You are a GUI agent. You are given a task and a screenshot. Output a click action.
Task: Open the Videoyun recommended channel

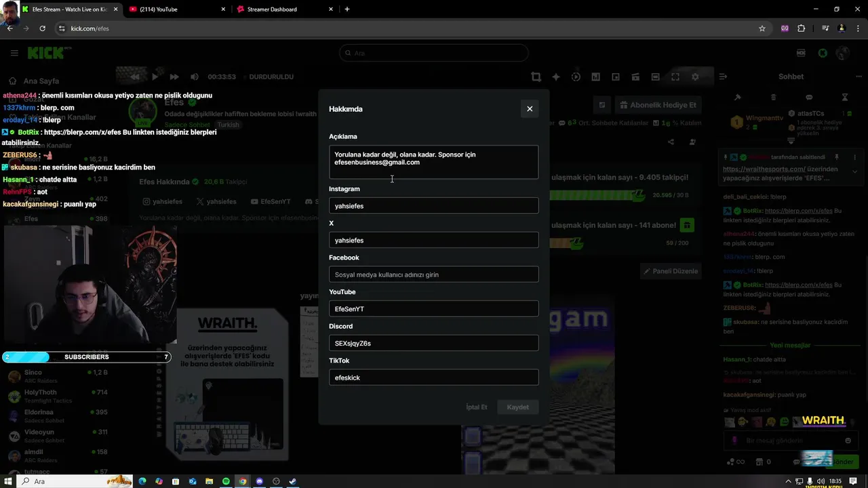coord(58,436)
